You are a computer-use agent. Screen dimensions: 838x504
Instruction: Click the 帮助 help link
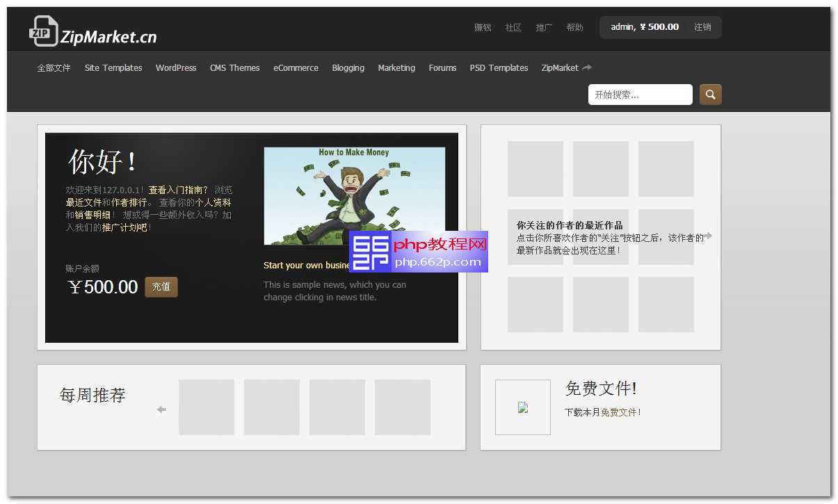click(574, 27)
